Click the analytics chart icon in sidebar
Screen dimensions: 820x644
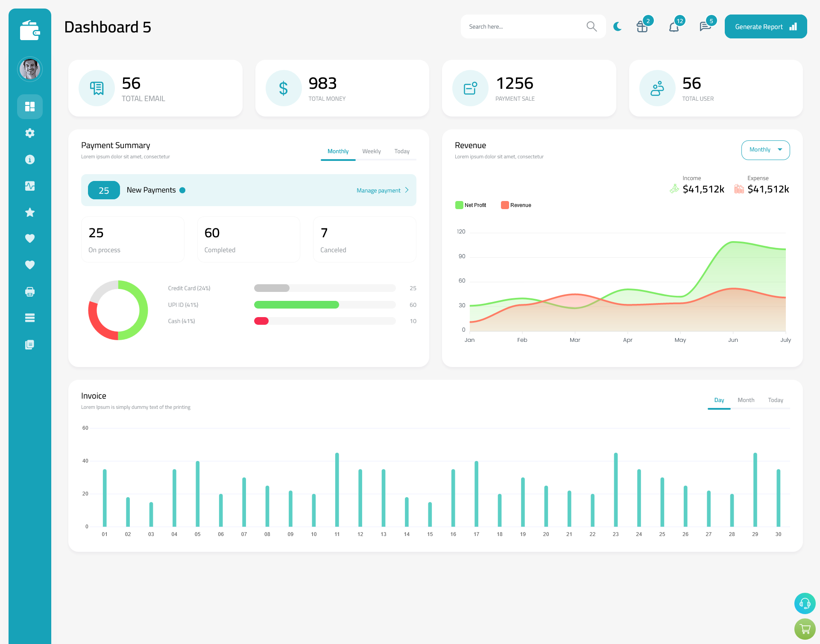point(30,186)
